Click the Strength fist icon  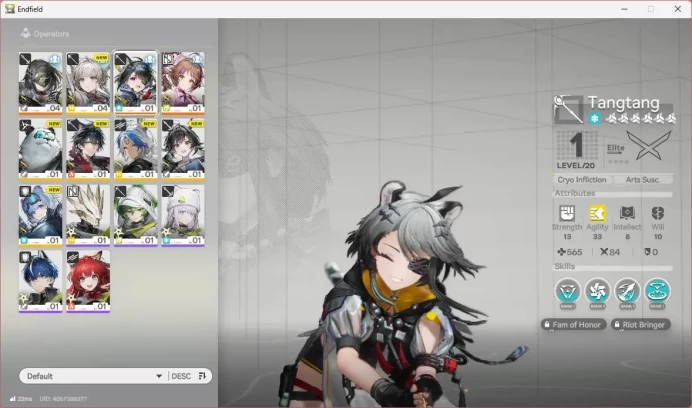(567, 213)
